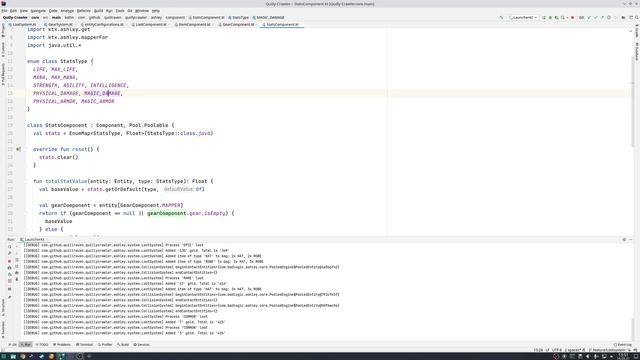
Task: Click the taskbar start menu icon
Action: [x=4, y=356]
